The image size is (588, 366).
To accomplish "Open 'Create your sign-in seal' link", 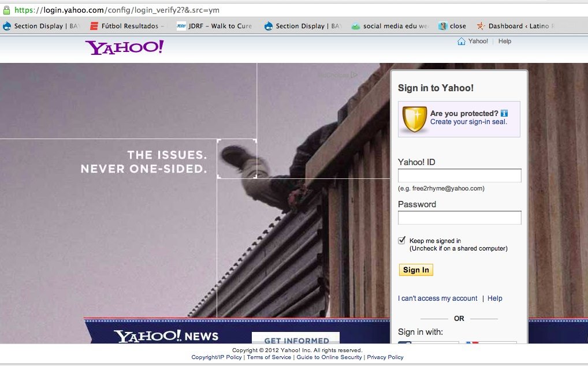I will point(468,122).
